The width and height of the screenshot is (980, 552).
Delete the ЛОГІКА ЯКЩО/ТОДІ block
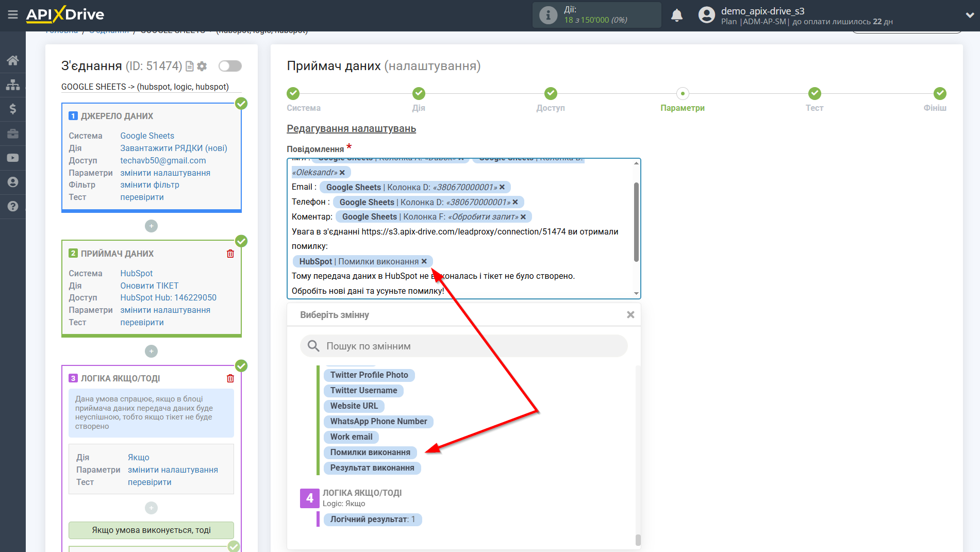click(x=230, y=378)
